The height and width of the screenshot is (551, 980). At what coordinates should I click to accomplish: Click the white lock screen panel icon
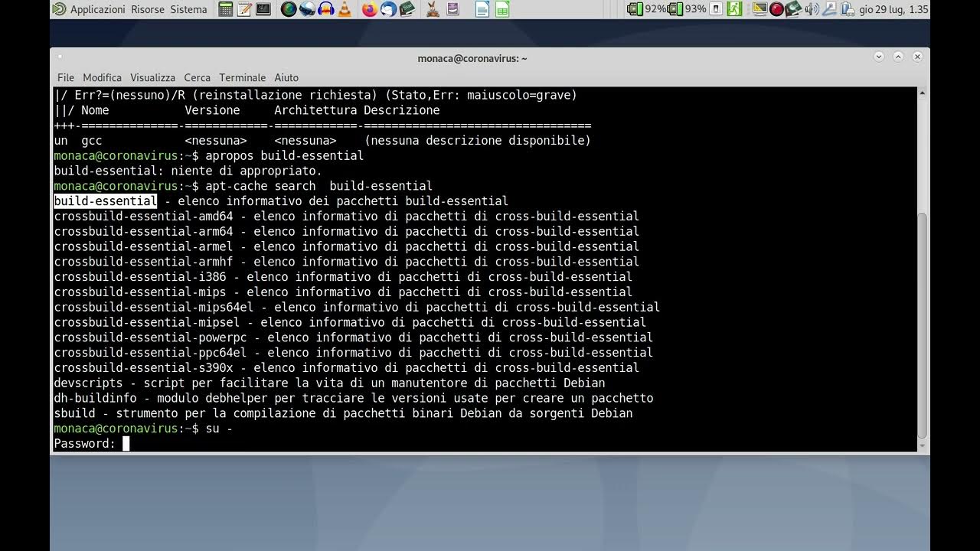coord(716,9)
